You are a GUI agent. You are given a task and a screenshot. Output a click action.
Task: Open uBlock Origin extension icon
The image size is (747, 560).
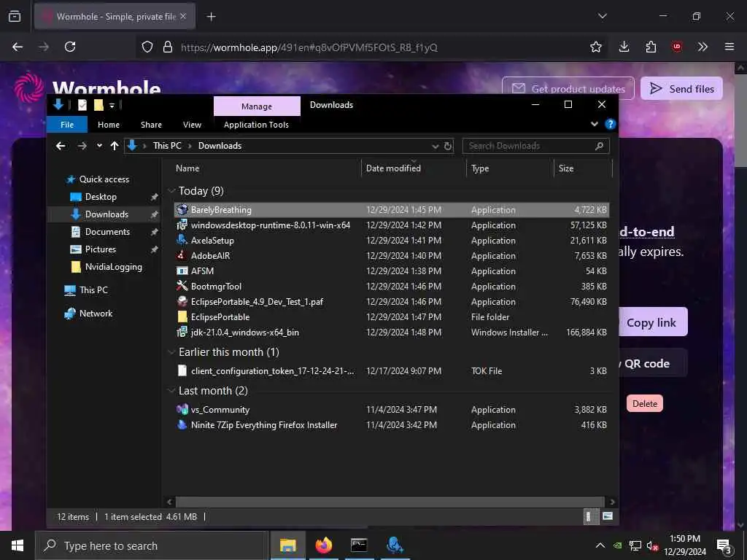point(676,47)
